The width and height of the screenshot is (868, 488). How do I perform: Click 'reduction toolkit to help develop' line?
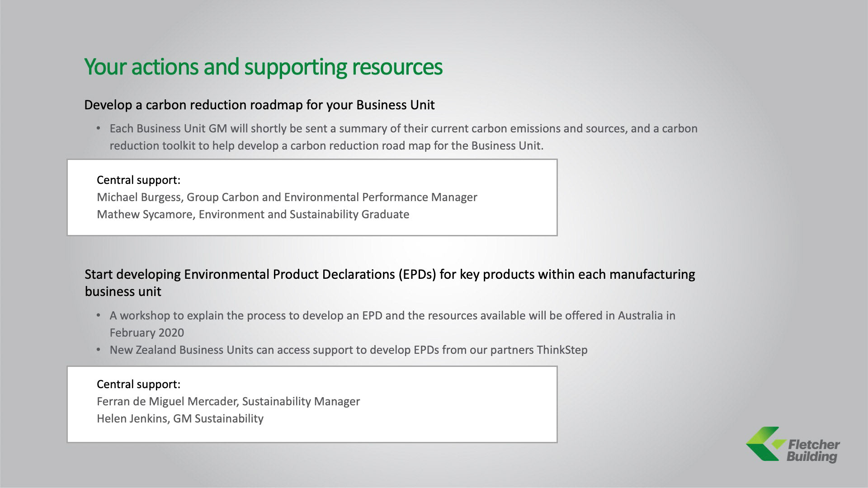point(326,146)
